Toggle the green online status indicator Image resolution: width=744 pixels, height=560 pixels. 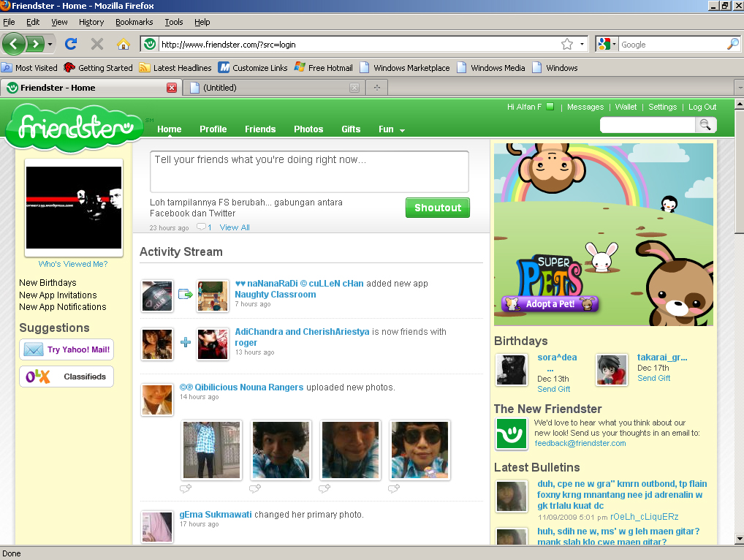point(550,107)
